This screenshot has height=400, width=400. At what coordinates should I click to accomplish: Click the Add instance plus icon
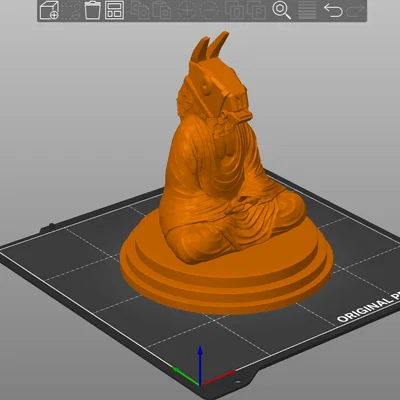pyautogui.click(x=186, y=10)
